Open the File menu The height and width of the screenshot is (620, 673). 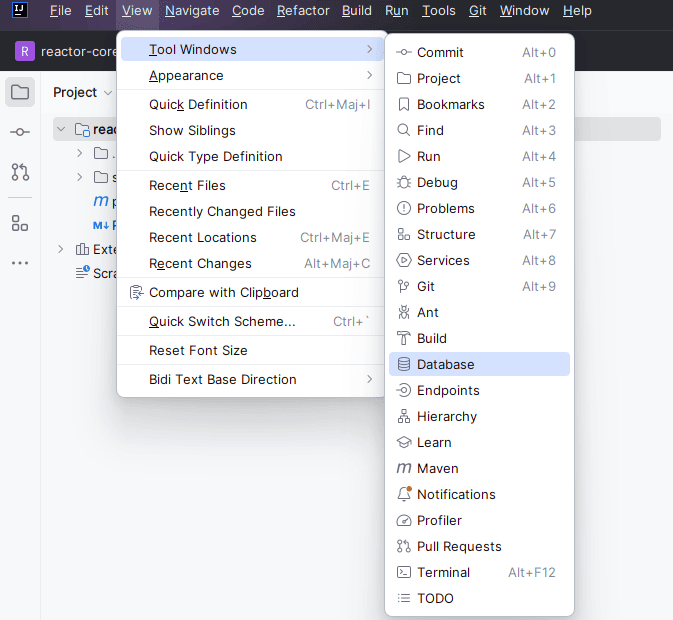(x=61, y=10)
